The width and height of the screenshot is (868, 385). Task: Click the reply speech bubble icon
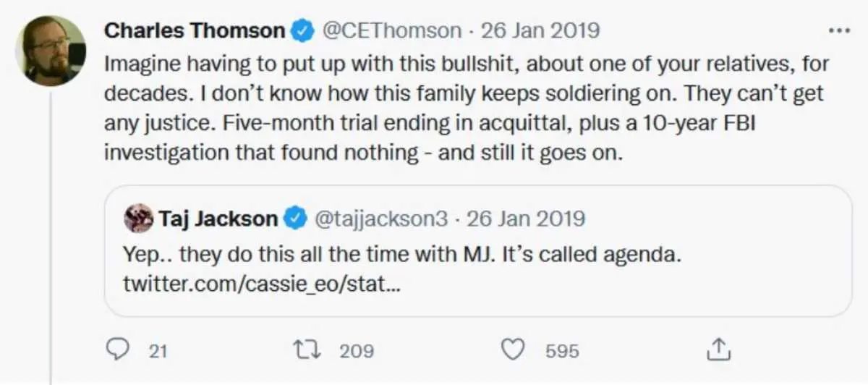[116, 351]
